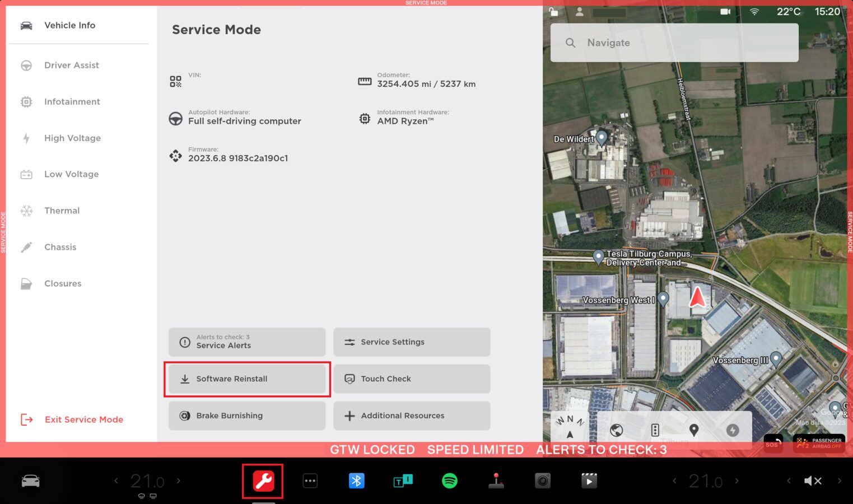Screen dimensions: 853x504
Task: Open the Service Mode wrench app
Action: [263, 481]
